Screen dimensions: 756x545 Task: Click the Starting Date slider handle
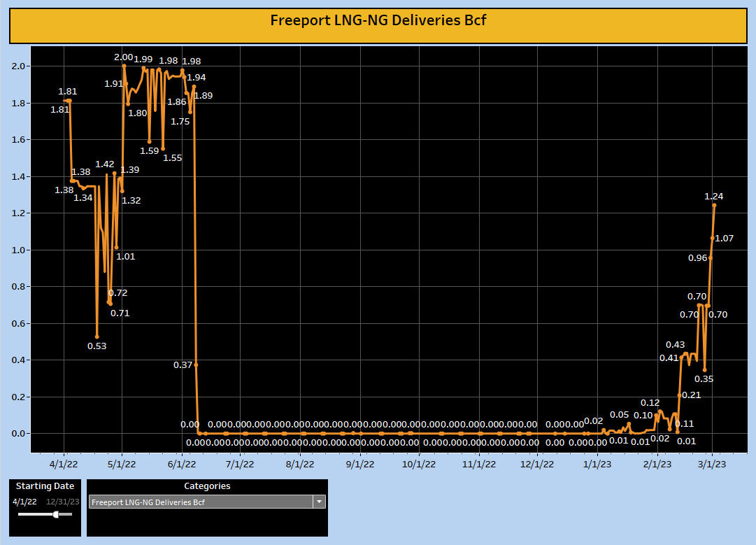tap(56, 514)
